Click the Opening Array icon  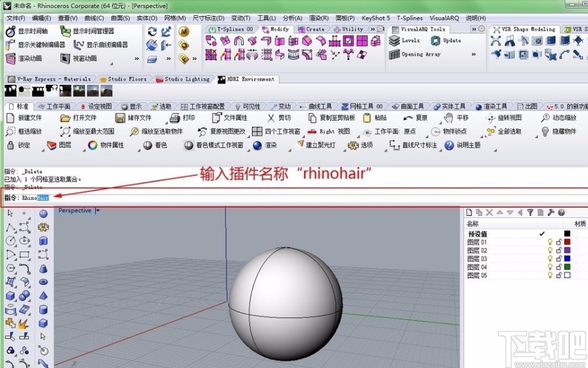pos(394,55)
